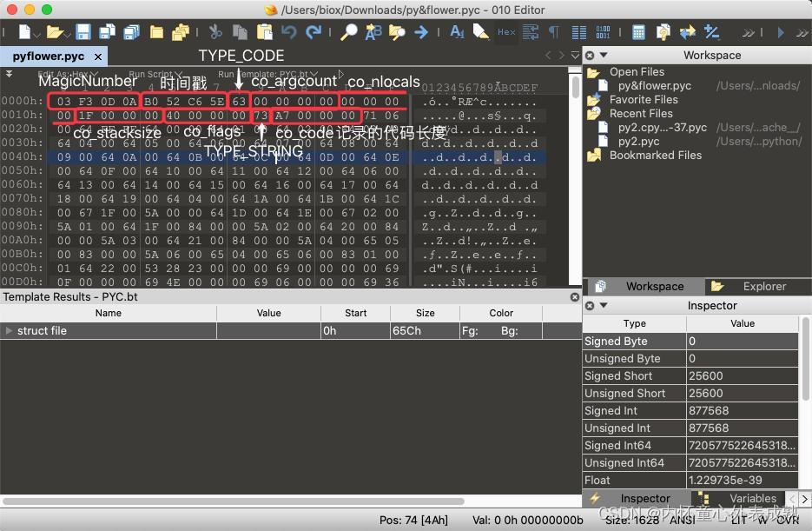
Task: Collapse the editor option bar chevron
Action: coord(10,74)
